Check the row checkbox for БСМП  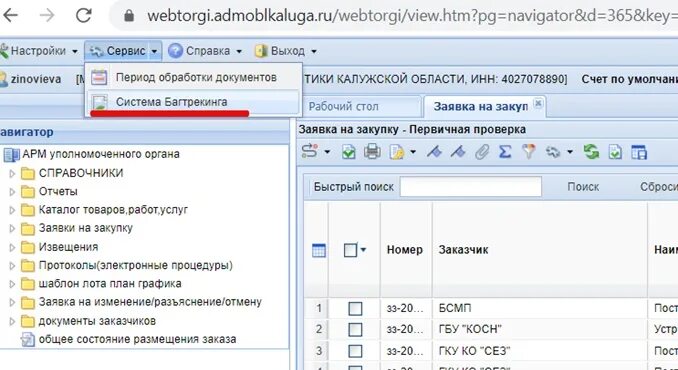coord(355,309)
